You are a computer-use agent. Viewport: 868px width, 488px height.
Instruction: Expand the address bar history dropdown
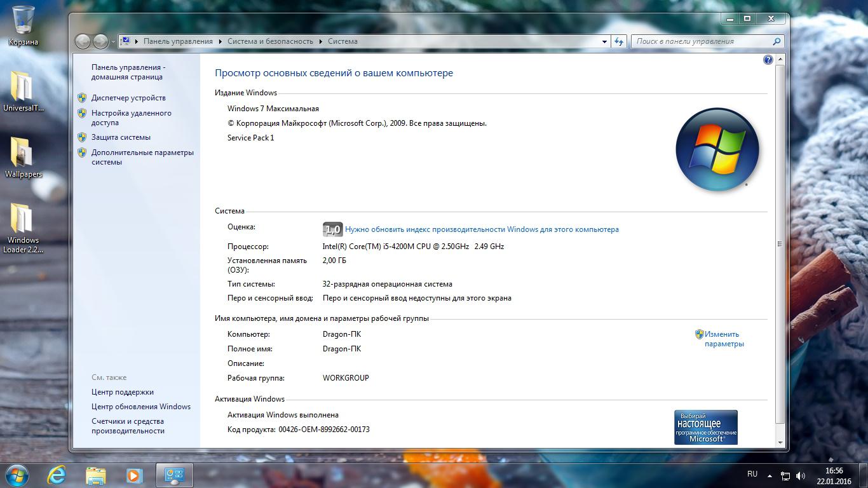(604, 41)
